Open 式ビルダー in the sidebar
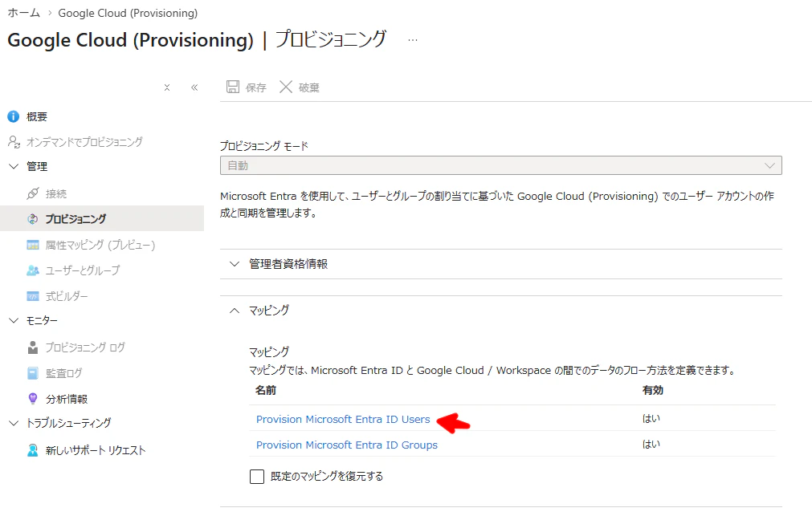 pyautogui.click(x=67, y=296)
